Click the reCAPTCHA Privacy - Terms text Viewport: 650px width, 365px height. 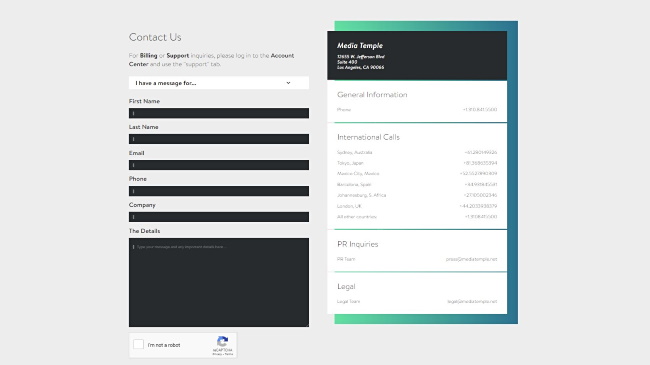click(223, 354)
